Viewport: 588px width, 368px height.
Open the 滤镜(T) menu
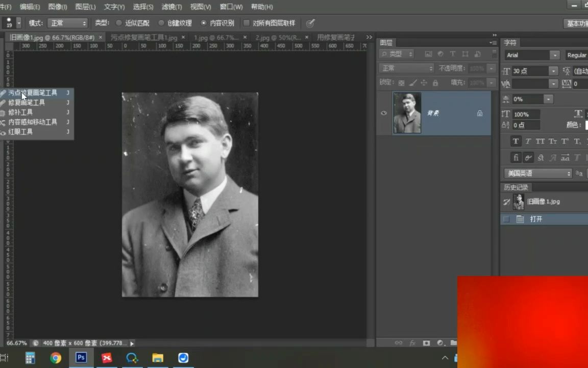(x=171, y=7)
